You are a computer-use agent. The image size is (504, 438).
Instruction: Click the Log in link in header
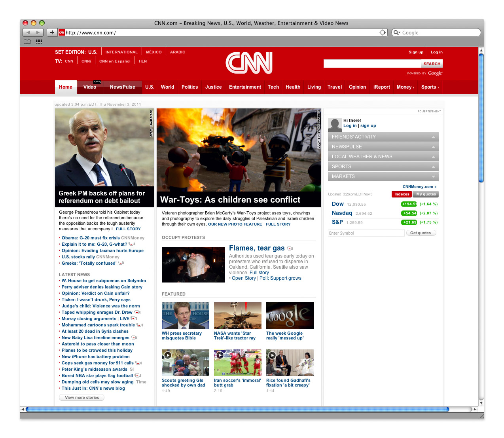coord(437,52)
